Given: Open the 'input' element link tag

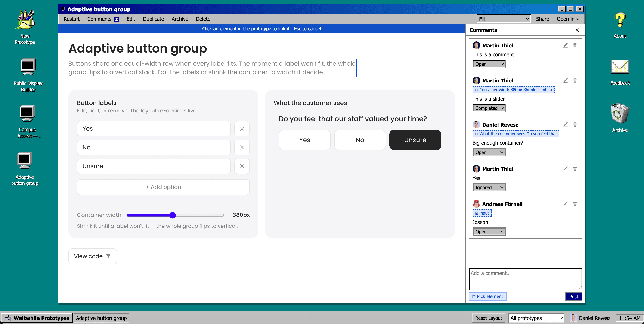Looking at the screenshot, I should point(482,213).
